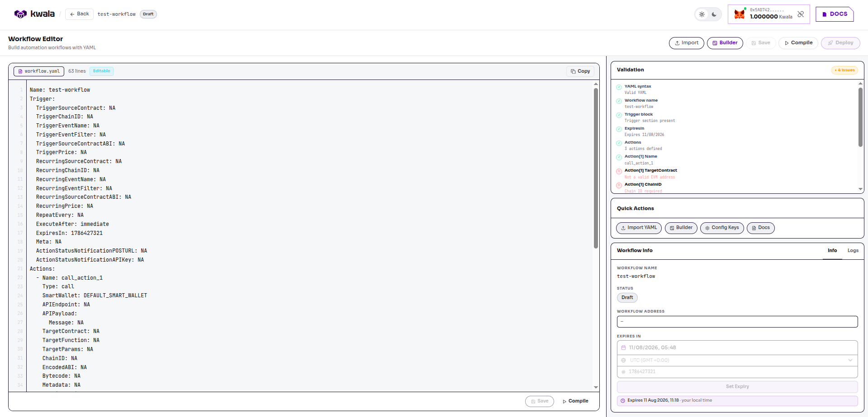Viewport: 868px width, 417px height.
Task: Click the validation panel scrollbar
Action: click(x=860, y=117)
